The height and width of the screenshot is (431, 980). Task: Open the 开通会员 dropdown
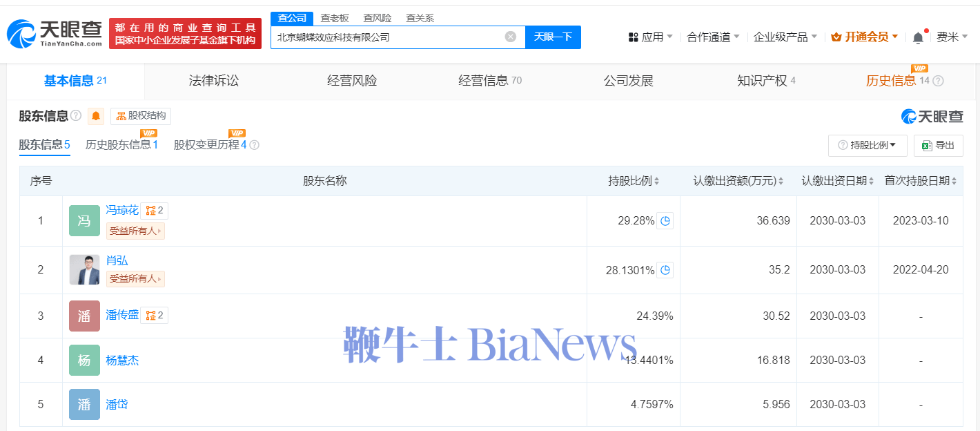[x=865, y=37]
